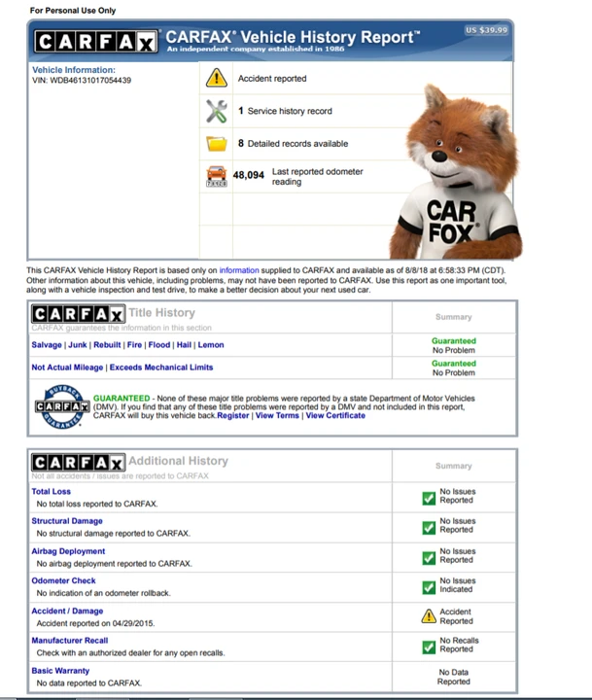Click green checkmark in Odometer Check row
Viewport: 592px width, 700px height.
tap(429, 587)
